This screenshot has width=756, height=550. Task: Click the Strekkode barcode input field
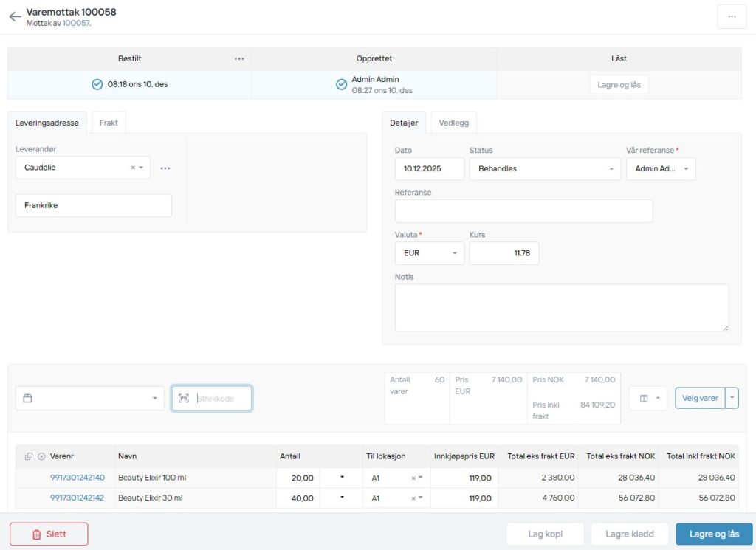[220, 399]
